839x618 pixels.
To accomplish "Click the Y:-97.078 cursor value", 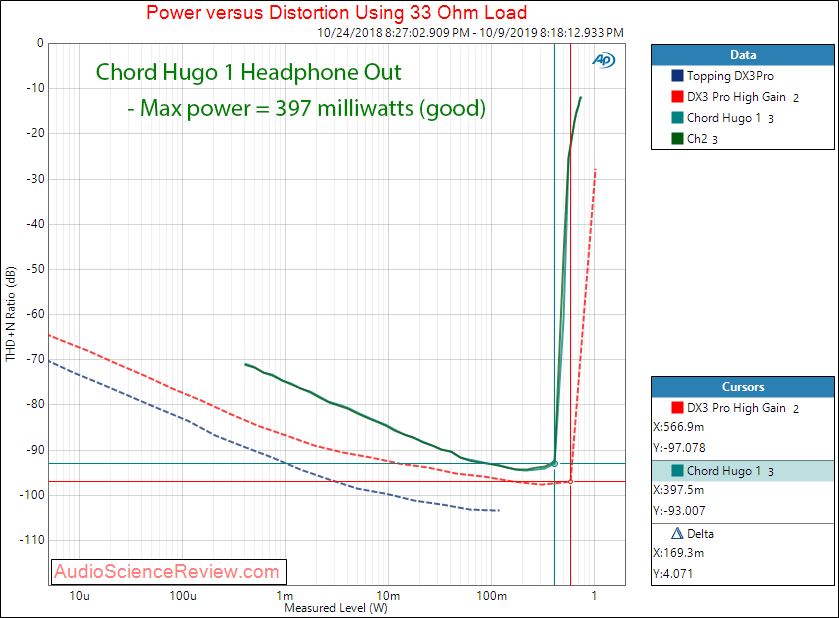I will pos(679,448).
